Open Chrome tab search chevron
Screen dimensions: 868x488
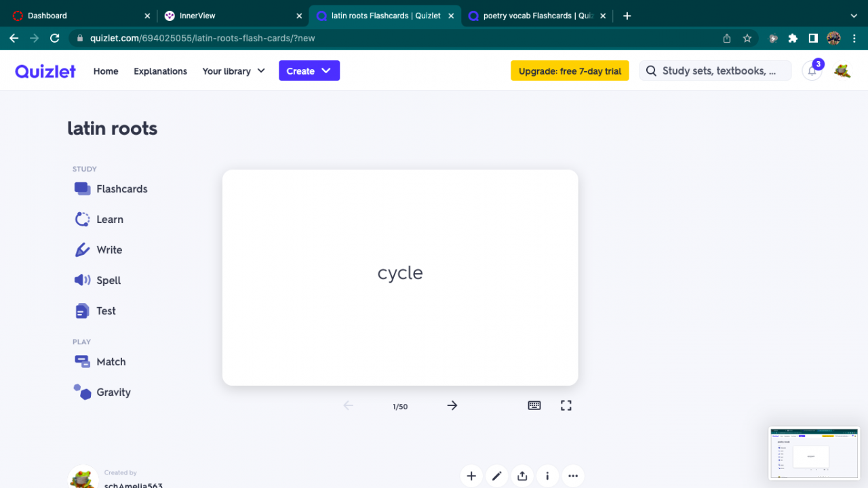(854, 16)
